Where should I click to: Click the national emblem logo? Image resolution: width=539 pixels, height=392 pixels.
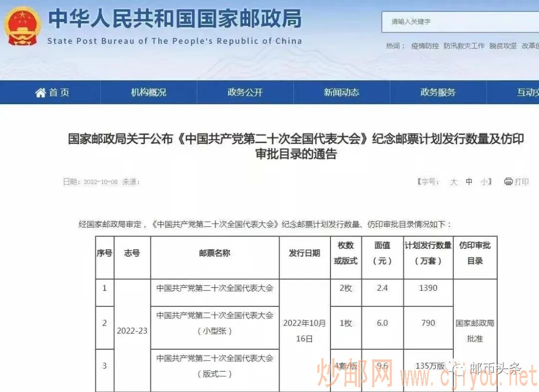[x=22, y=27]
